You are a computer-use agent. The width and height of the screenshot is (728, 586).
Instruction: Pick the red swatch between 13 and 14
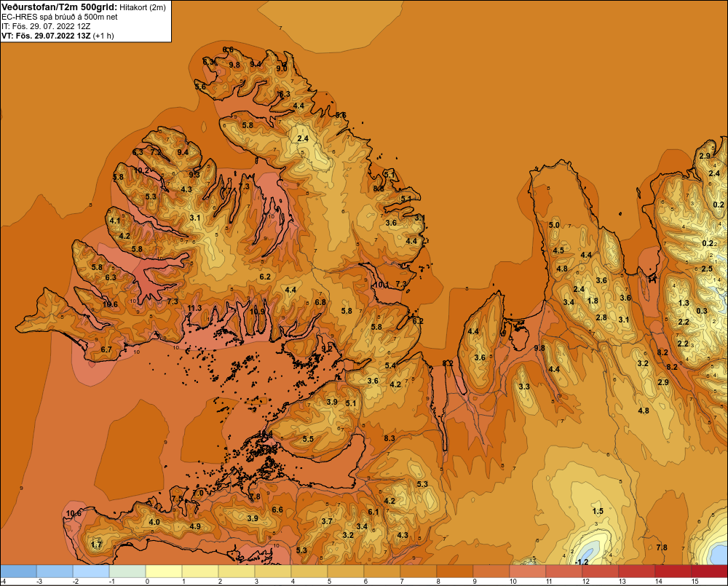click(637, 571)
